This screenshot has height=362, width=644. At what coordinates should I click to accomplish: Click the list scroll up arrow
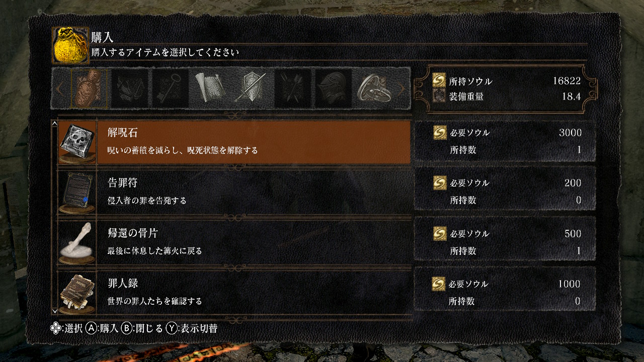(55, 124)
